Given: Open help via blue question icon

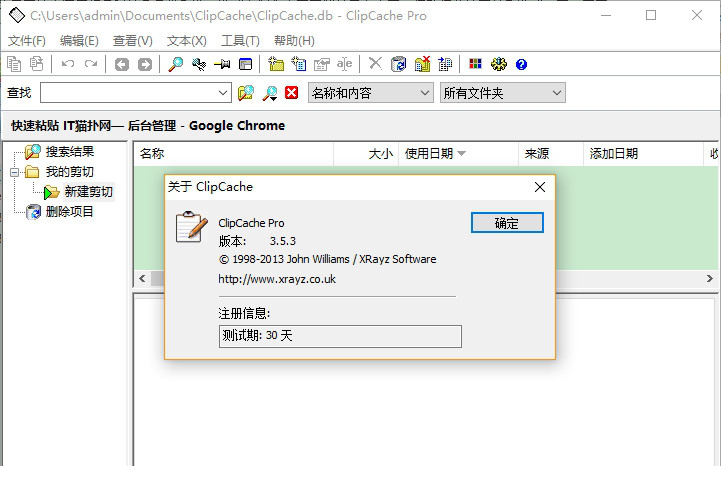Looking at the screenshot, I should click(x=521, y=64).
